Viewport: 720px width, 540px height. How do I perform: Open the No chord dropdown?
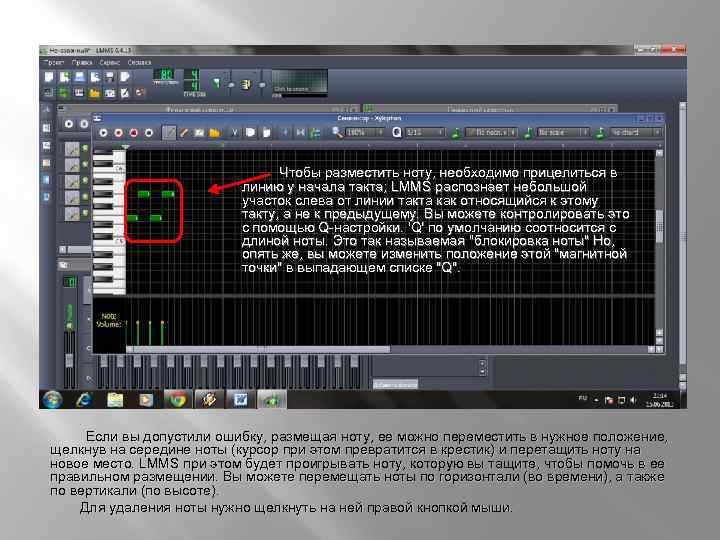click(x=636, y=133)
